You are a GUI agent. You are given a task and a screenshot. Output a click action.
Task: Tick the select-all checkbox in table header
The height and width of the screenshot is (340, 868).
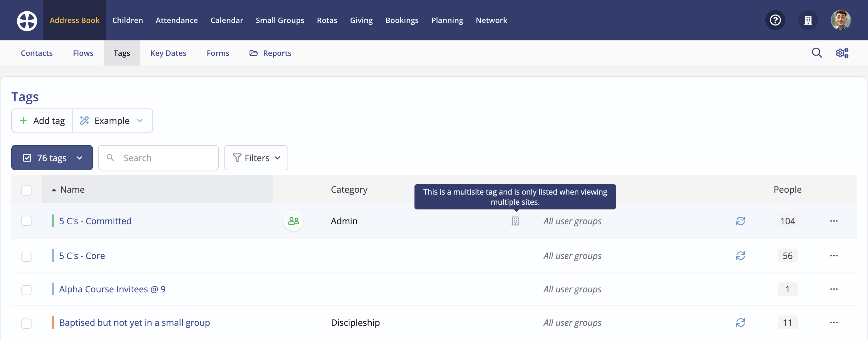26,190
